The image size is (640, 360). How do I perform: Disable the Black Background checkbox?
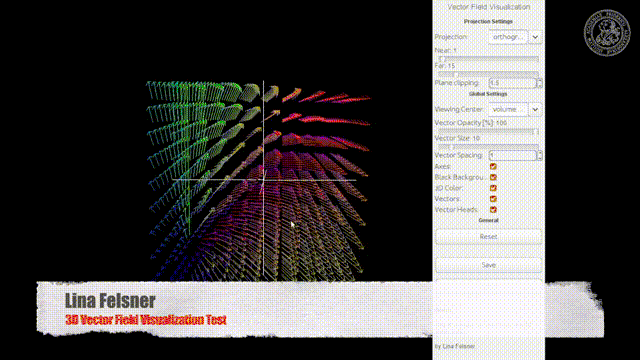493,177
